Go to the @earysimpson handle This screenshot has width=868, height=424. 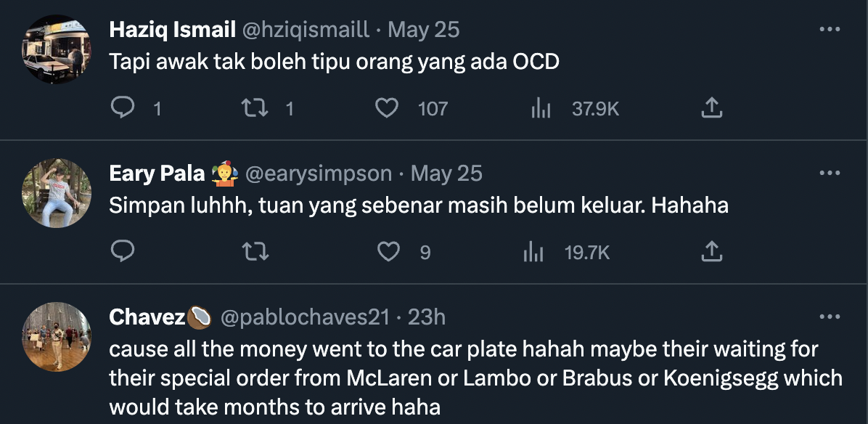click(x=318, y=174)
